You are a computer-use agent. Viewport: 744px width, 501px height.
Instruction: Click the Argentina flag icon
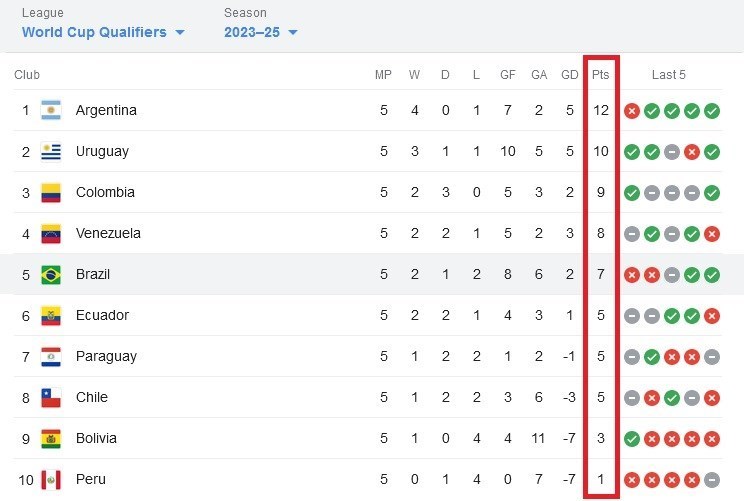tap(51, 110)
